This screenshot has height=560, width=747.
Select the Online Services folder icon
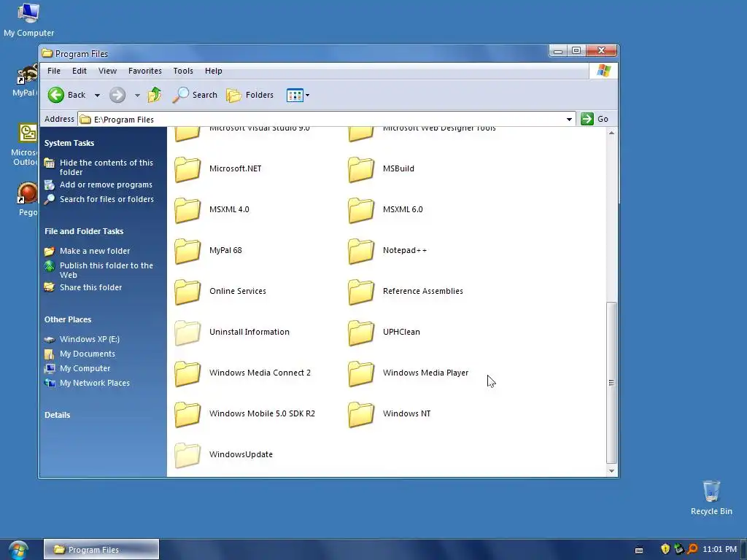pyautogui.click(x=187, y=292)
